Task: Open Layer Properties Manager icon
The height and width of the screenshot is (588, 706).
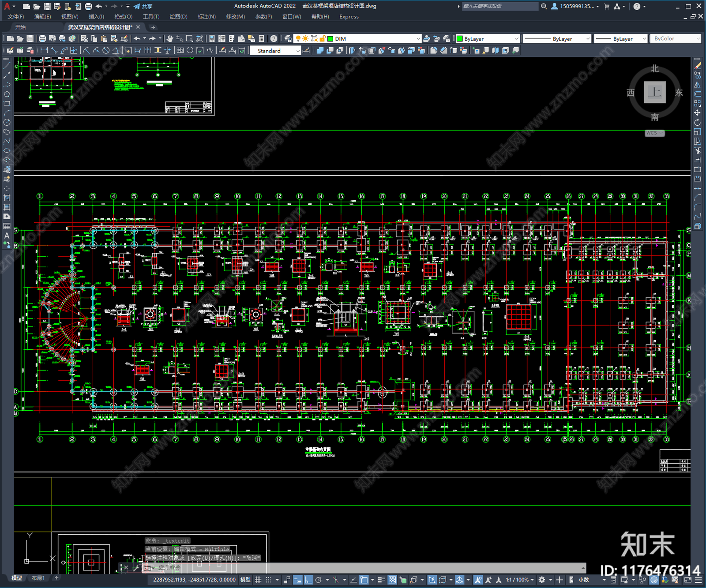Action: click(288, 39)
